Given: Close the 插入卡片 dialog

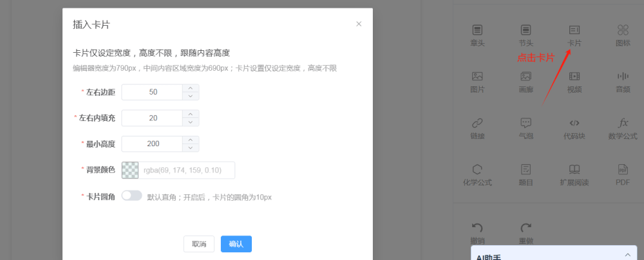Looking at the screenshot, I should pos(359,24).
